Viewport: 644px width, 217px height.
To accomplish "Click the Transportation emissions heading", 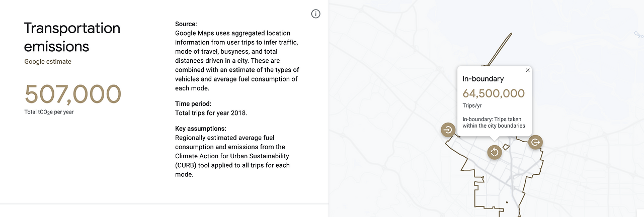I will (72, 37).
